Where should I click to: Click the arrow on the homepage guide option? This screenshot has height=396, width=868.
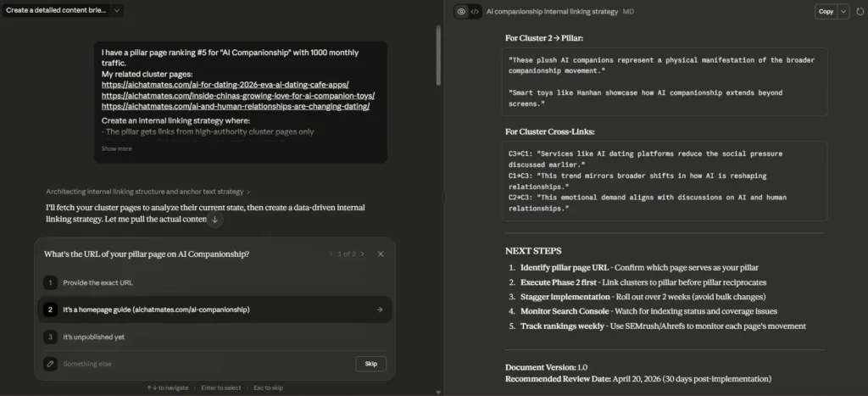tap(379, 310)
